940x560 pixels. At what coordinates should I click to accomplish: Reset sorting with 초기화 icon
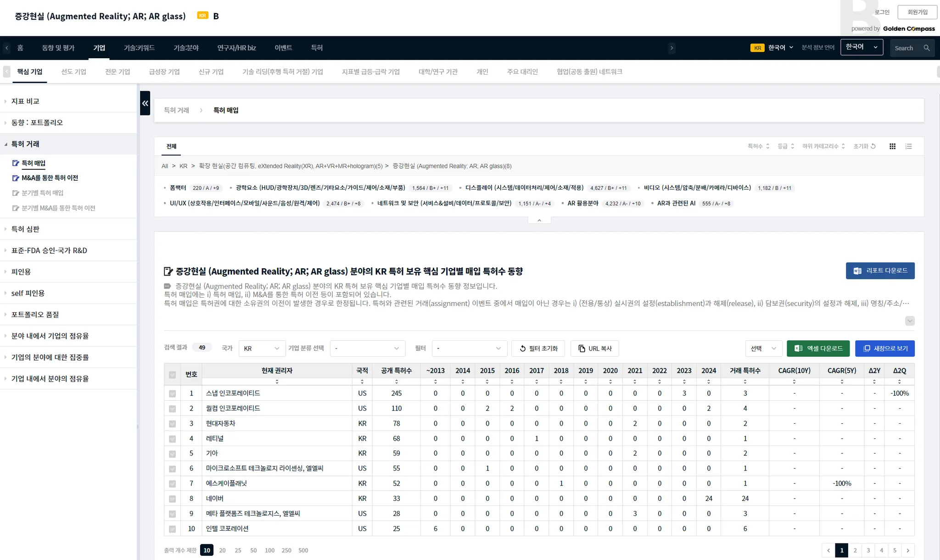864,146
